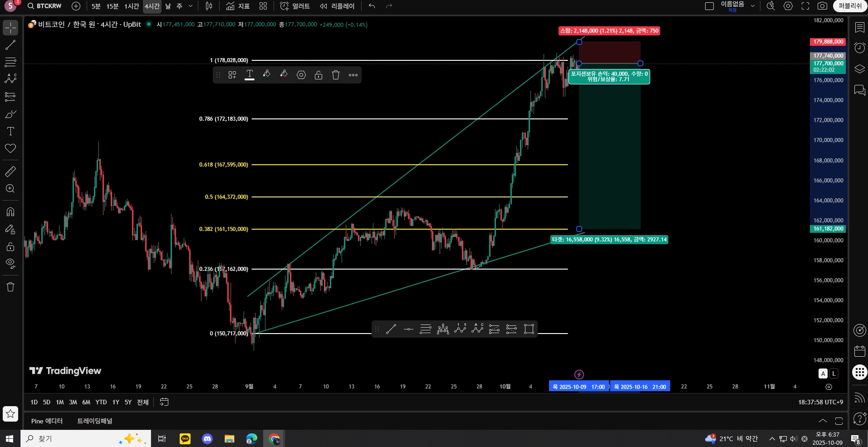Open drawing settings gear in floating toolbar
Viewport: 868px width, 447px height.
pyautogui.click(x=301, y=75)
